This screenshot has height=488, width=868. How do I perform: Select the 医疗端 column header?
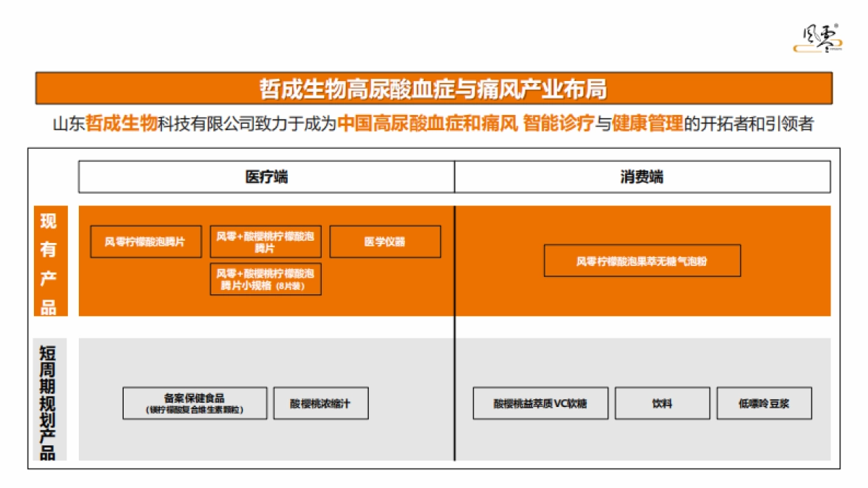pyautogui.click(x=264, y=174)
